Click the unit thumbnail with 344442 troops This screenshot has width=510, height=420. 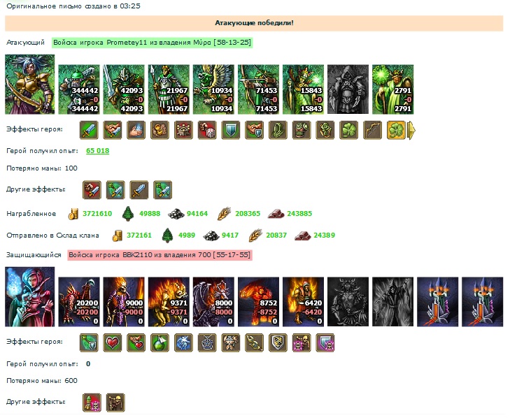coord(79,89)
